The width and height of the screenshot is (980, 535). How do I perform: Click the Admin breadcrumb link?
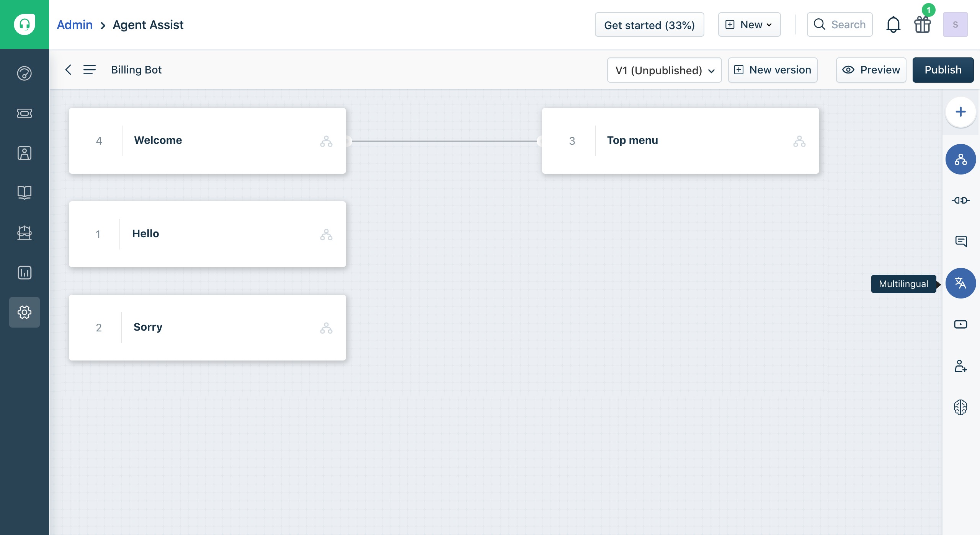(x=75, y=24)
